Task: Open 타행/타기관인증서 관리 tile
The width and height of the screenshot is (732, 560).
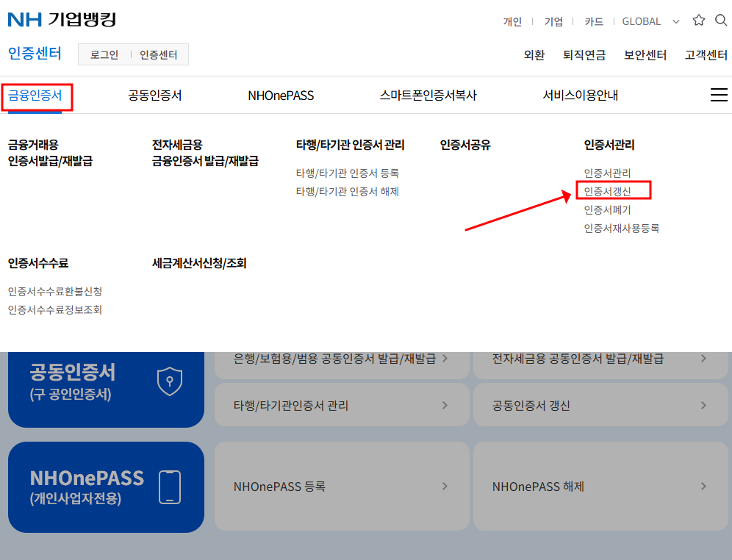Action: click(x=342, y=405)
